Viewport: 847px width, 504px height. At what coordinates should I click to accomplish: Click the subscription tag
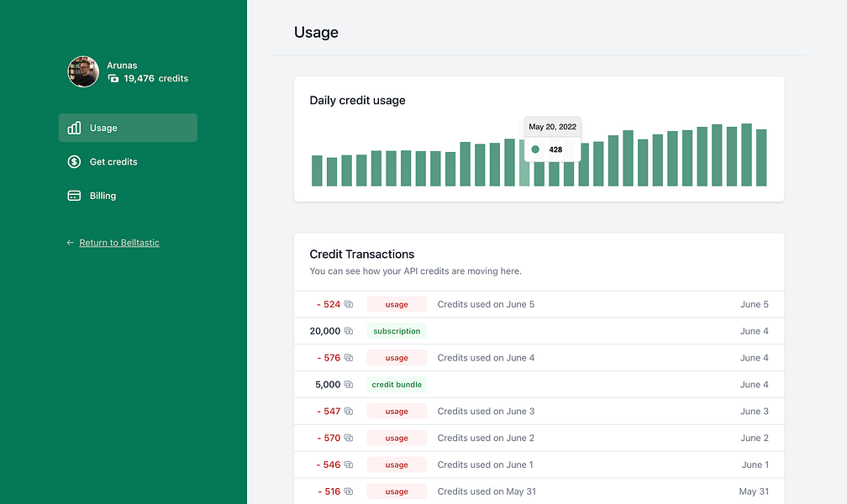click(x=397, y=331)
